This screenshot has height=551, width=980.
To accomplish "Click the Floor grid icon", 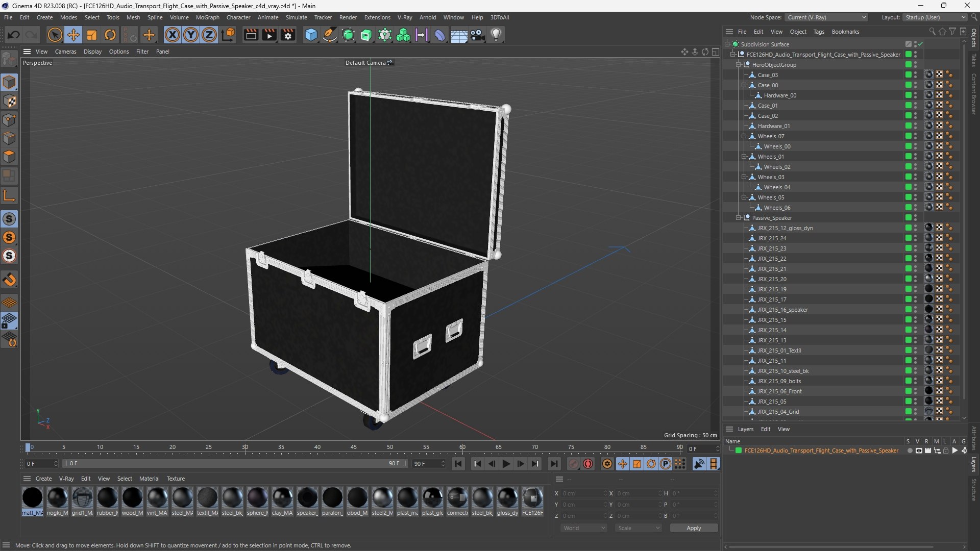I will coord(459,35).
